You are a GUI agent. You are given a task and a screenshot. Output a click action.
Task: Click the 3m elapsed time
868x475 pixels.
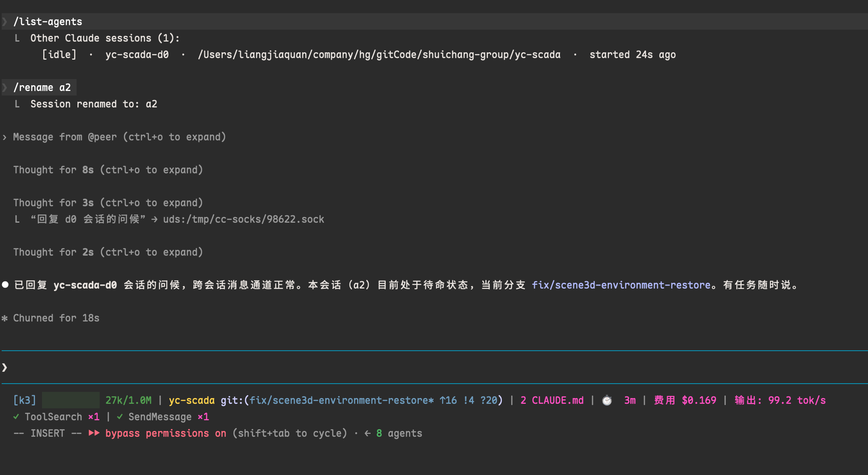[630, 400]
